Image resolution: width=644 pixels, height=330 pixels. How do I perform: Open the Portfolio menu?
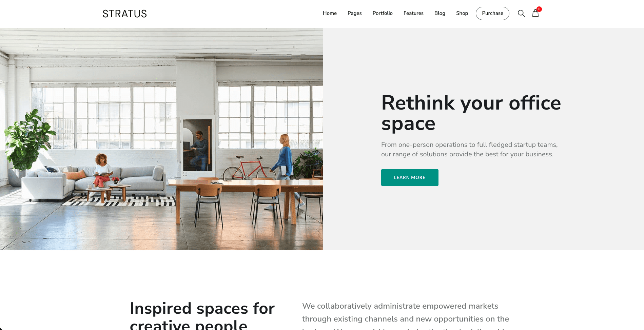click(x=383, y=13)
